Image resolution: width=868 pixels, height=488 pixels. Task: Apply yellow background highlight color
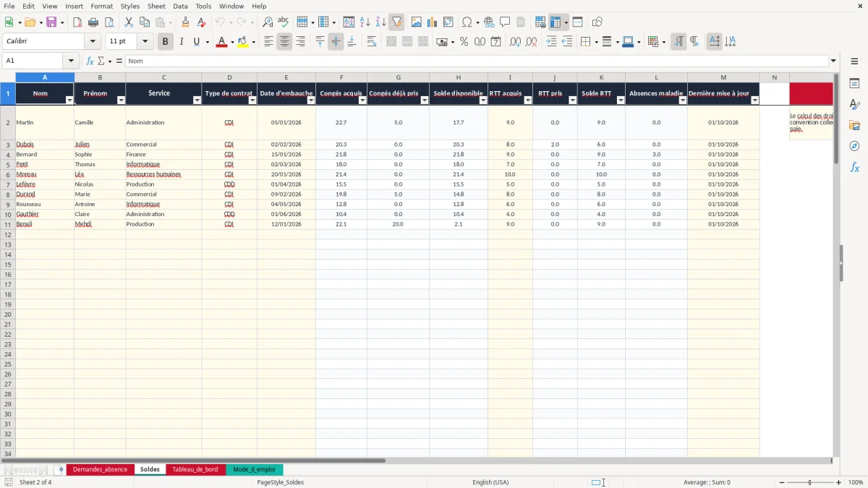click(243, 42)
